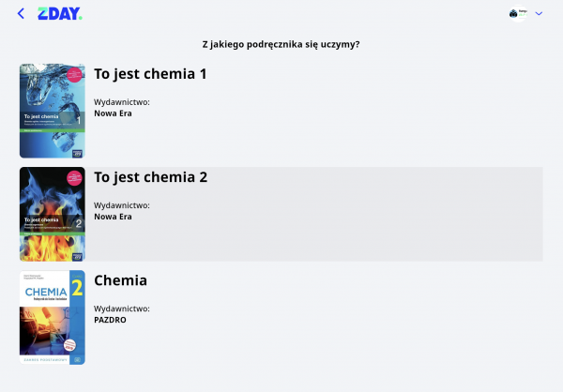
Task: Click the heading Z jakiego podręcznika się uczymy?
Action: [x=281, y=44]
